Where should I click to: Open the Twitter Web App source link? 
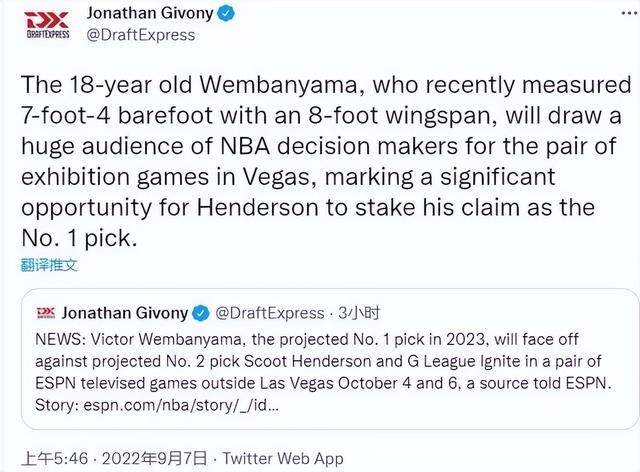tap(283, 459)
